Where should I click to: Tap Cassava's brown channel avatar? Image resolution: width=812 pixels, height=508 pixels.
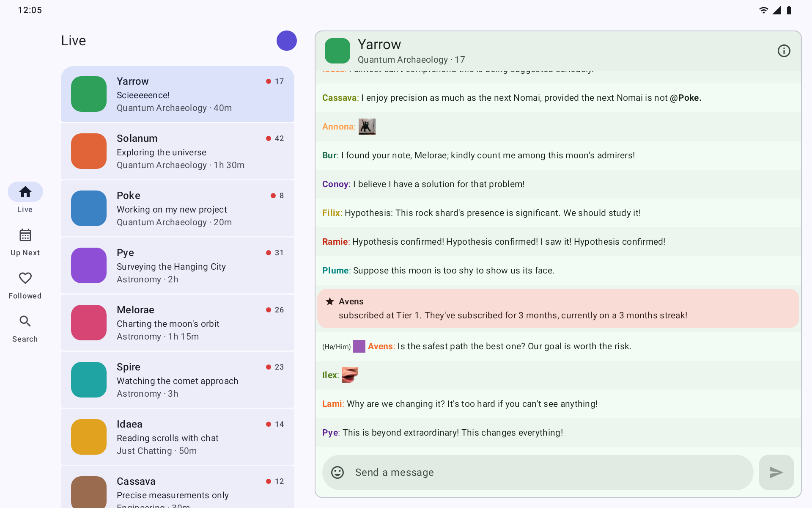pyautogui.click(x=89, y=492)
